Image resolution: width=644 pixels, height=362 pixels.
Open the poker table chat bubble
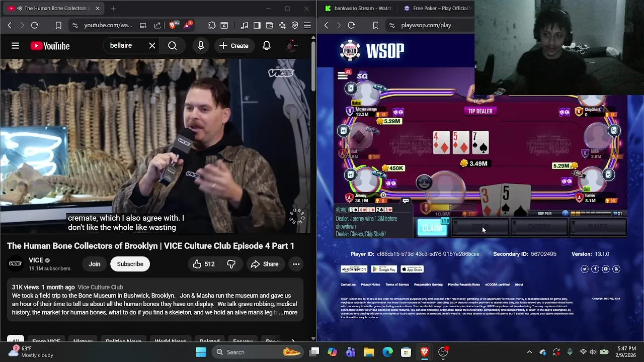pos(406,201)
